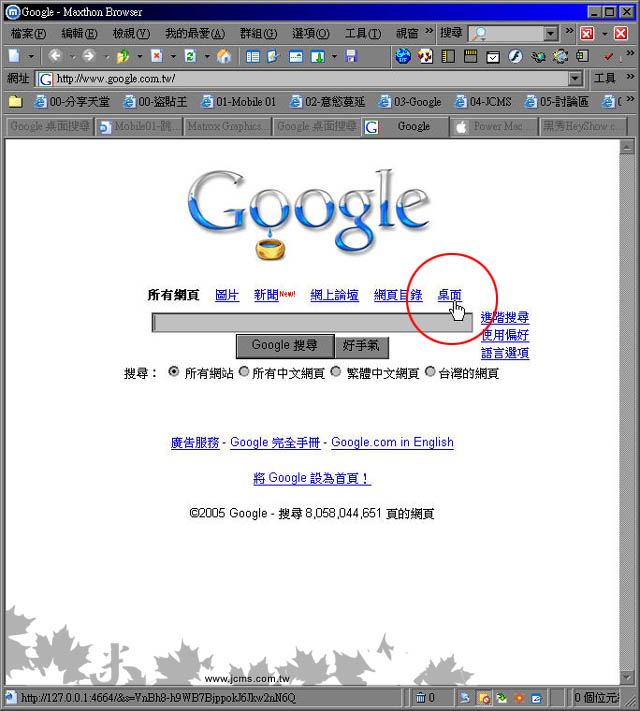
Task: Expand the refresh icon dropdown arrow
Action: point(207,57)
